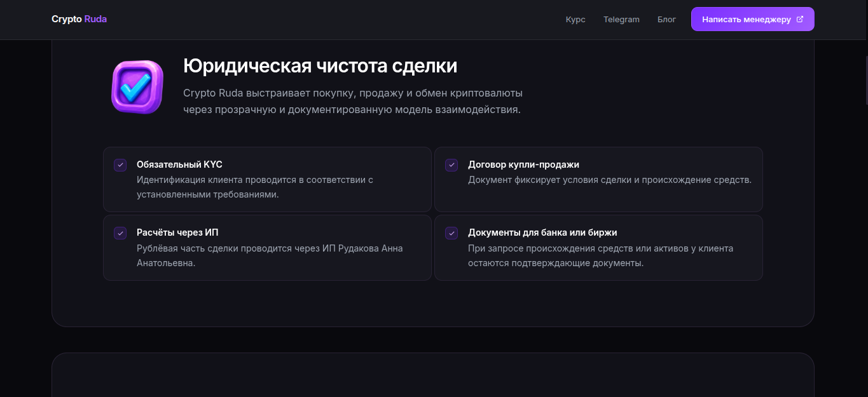Click the heading Юридическая чистота сделки

(x=320, y=66)
